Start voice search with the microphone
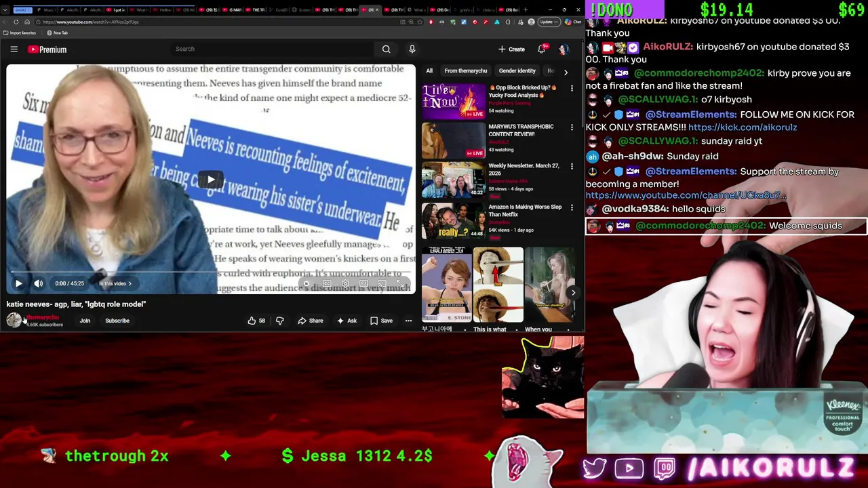The height and width of the screenshot is (488, 868). click(x=412, y=49)
